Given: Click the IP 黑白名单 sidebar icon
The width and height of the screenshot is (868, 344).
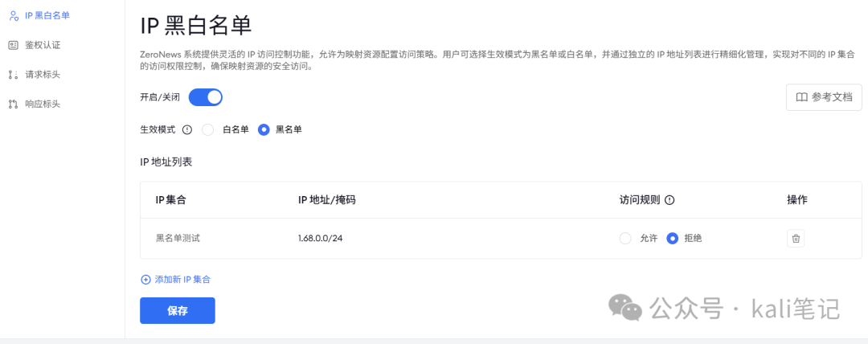Looking at the screenshot, I should click(x=13, y=15).
